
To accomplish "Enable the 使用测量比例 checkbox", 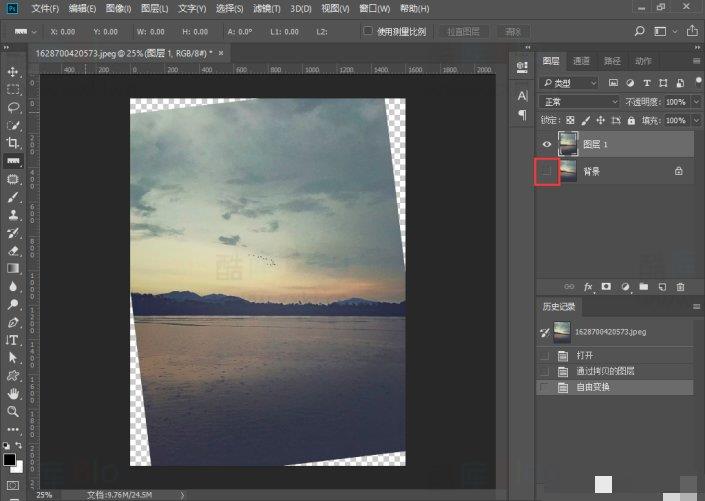I will pos(368,31).
